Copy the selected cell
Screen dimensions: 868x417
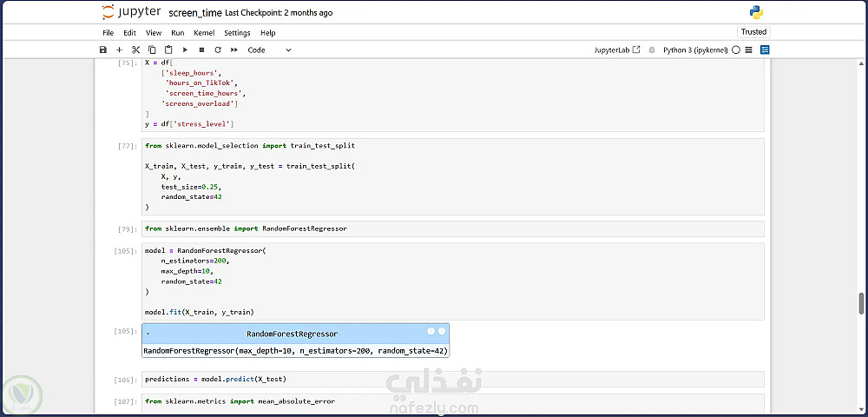(152, 50)
